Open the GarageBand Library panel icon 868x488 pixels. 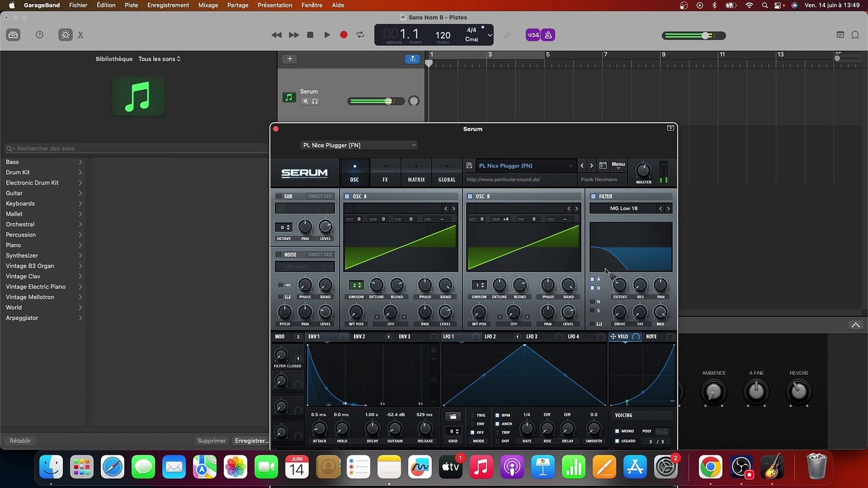point(13,35)
